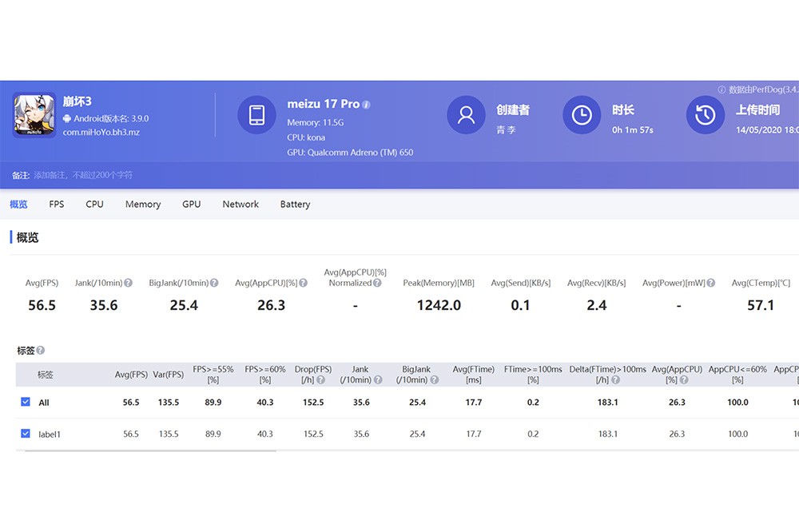This screenshot has width=799, height=532.
Task: Click the Peak(Memory) value 1242.0
Action: (x=439, y=305)
